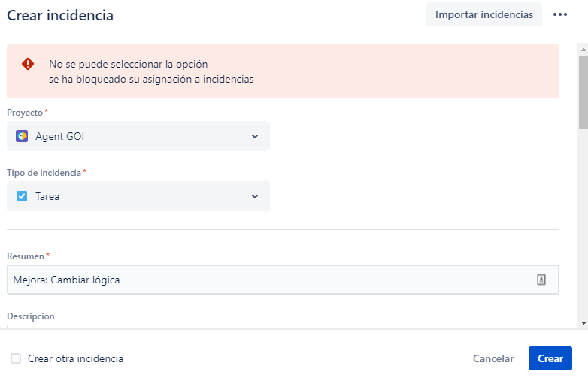Click the three-dot more options icon

coord(559,14)
